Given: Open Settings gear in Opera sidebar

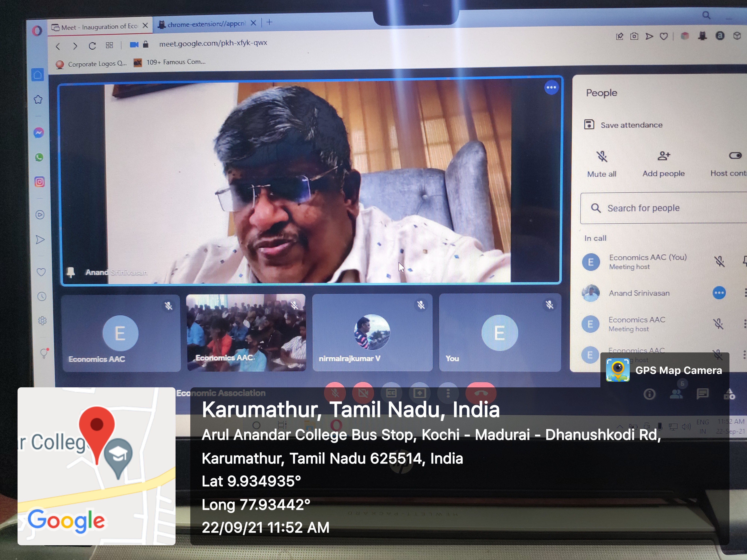Looking at the screenshot, I should (x=42, y=320).
